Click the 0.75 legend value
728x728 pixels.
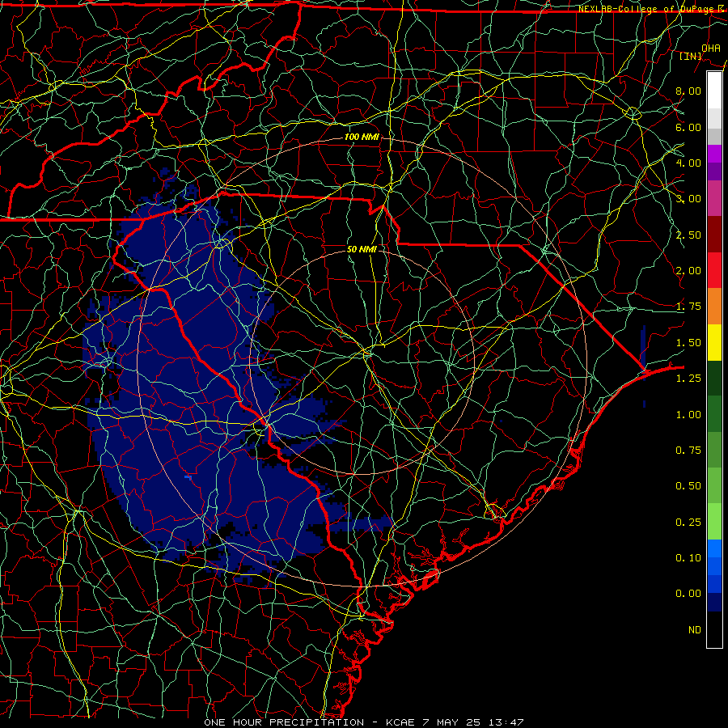coord(688,451)
